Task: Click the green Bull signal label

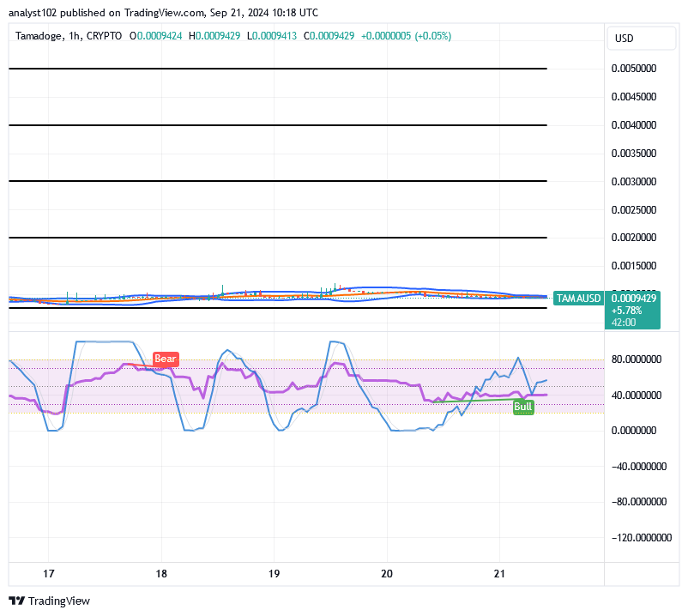Action: click(x=523, y=407)
